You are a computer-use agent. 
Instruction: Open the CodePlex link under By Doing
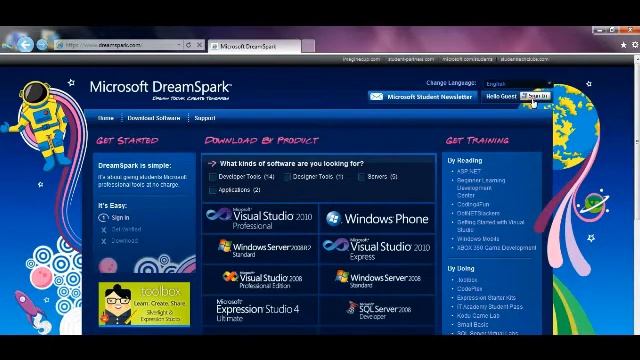coord(469,289)
